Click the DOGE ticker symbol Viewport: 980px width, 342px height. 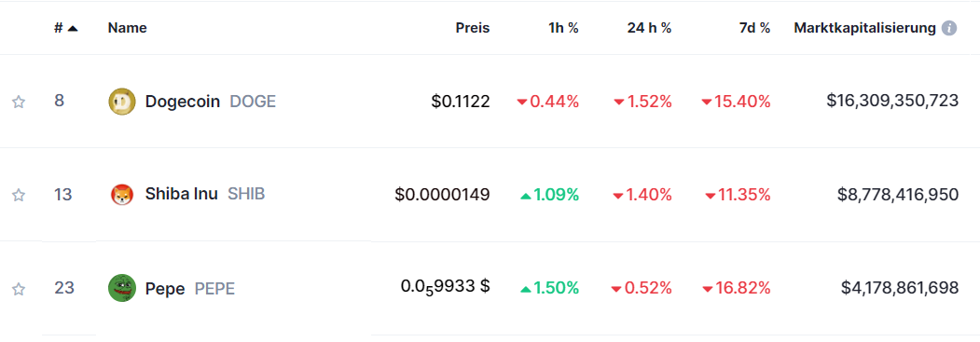pos(253,101)
